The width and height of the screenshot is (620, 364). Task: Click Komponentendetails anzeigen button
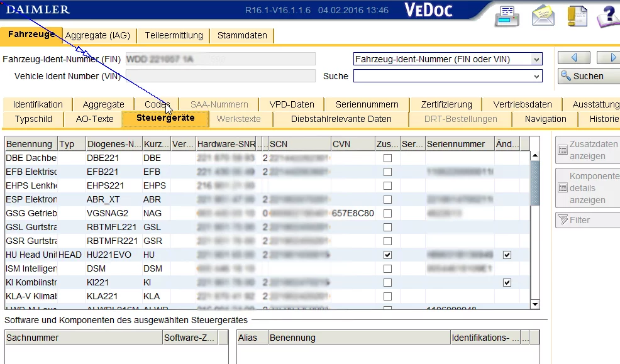586,188
